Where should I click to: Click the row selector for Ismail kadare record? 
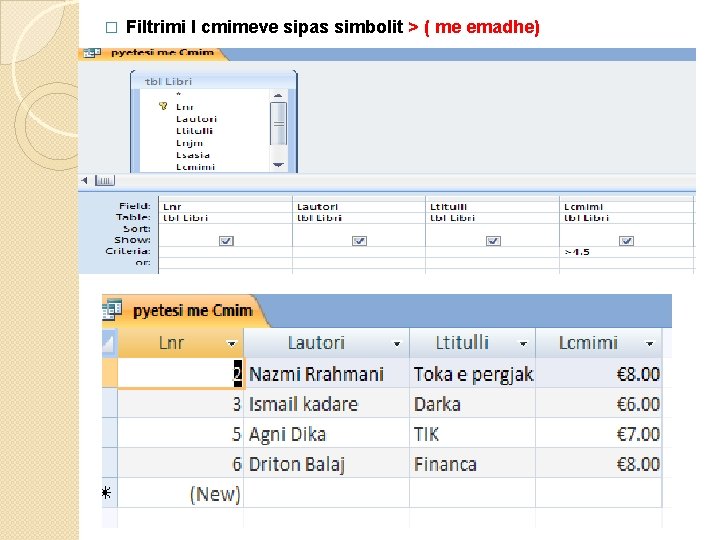pos(110,404)
